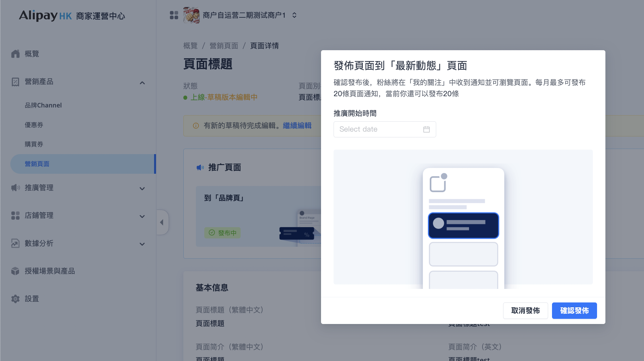
Task: Collapse the 營銷產品 menu section
Action: (x=142, y=83)
